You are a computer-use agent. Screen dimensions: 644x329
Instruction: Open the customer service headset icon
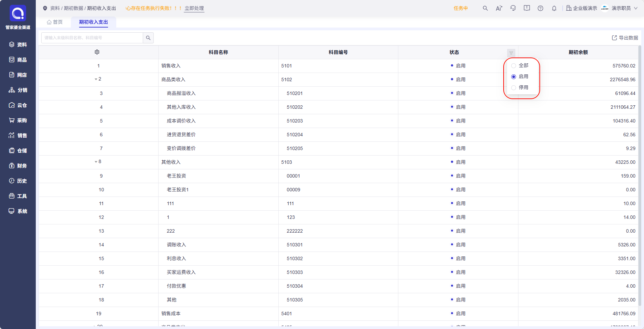(513, 8)
